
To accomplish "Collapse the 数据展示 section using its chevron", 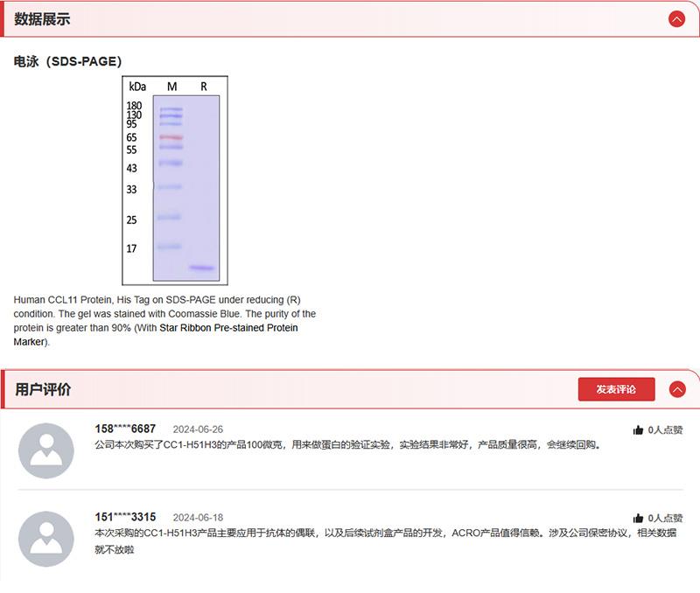I will [x=676, y=19].
